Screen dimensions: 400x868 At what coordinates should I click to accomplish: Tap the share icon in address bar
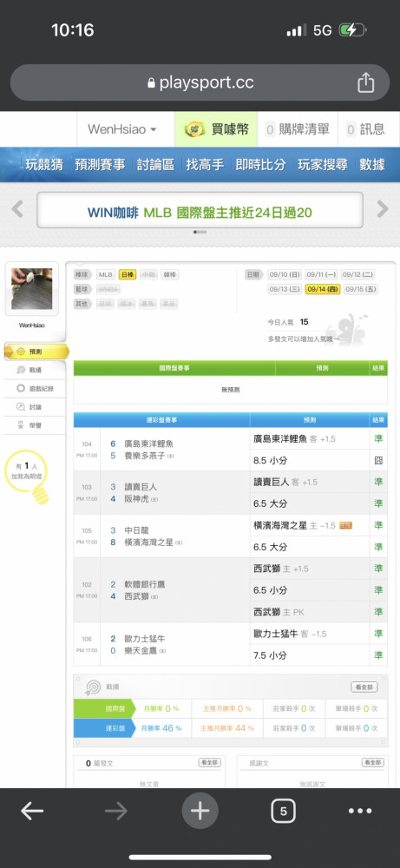[365, 82]
